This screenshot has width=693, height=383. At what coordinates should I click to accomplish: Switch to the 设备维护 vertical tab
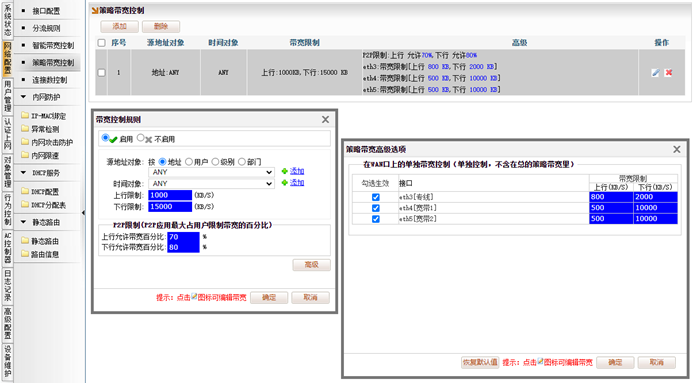click(x=8, y=362)
